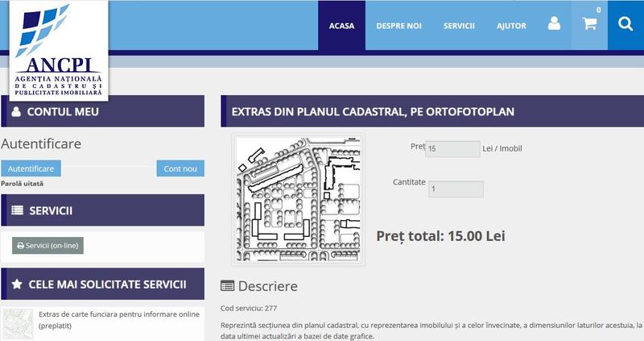This screenshot has height=341, width=644.
Task: Click the person icon beside Contul Meu
Action: [x=16, y=112]
